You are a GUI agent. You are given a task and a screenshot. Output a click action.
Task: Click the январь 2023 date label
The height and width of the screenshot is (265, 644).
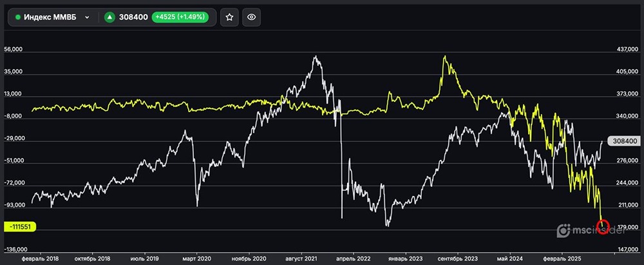click(405, 259)
